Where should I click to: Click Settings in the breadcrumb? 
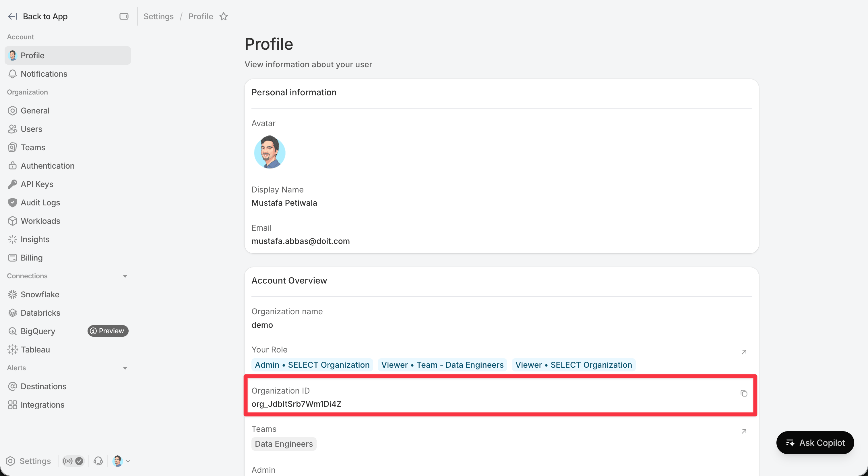click(158, 16)
